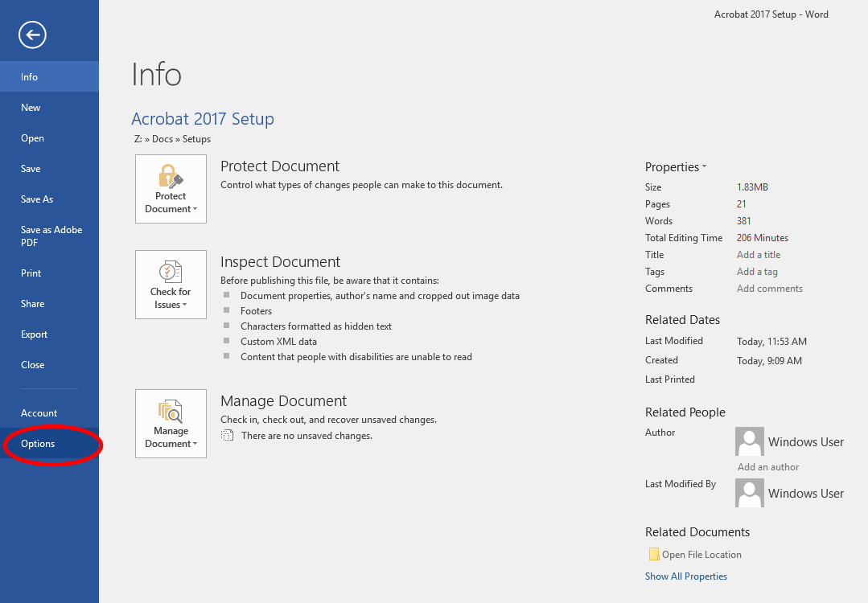Click the back arrow circle icon

coord(32,35)
